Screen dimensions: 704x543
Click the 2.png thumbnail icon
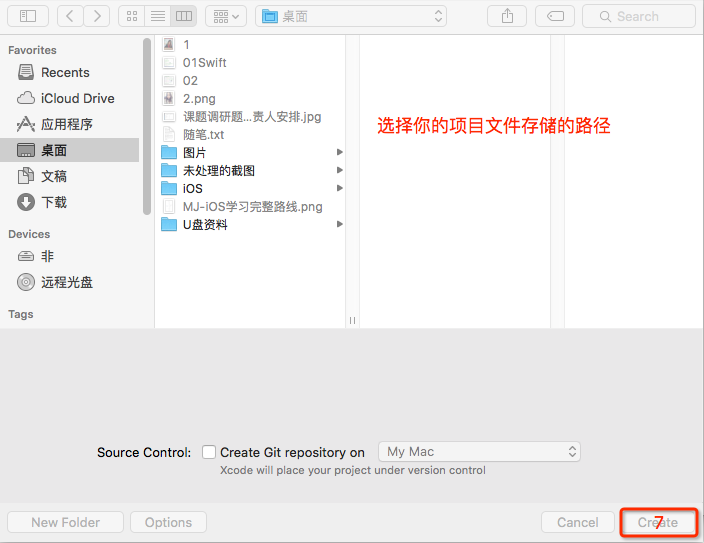coord(169,98)
